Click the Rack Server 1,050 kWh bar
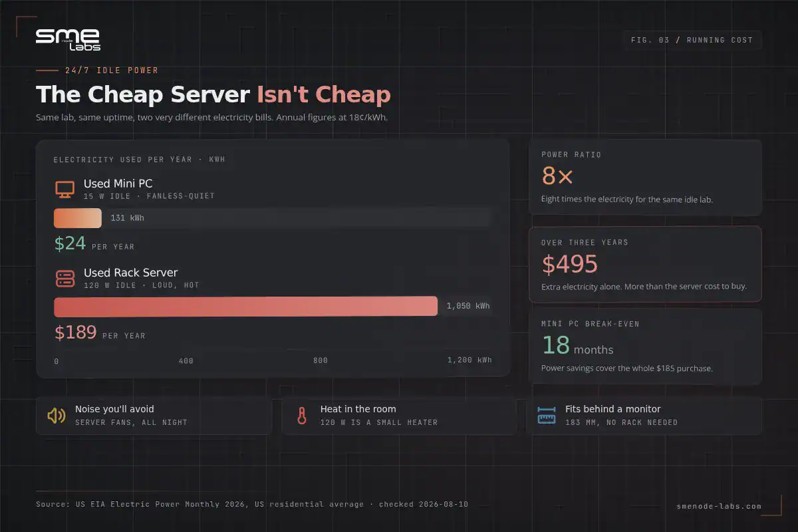This screenshot has height=532, width=798. [245, 306]
